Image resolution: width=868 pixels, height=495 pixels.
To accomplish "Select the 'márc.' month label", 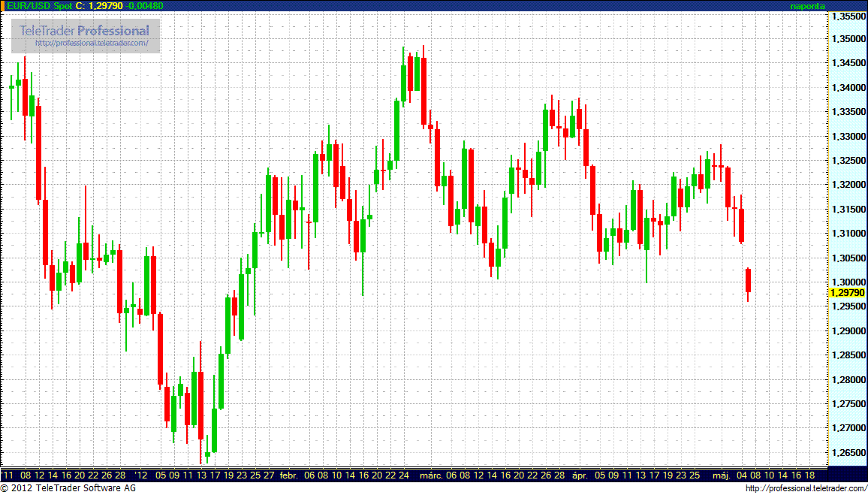I will tap(431, 475).
